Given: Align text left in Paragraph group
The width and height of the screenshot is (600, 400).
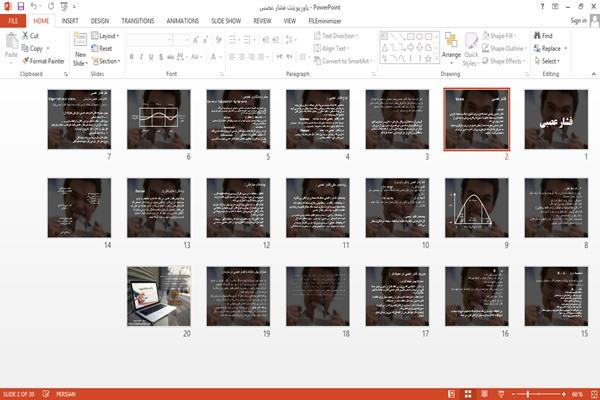Looking at the screenshot, I should click(232, 57).
